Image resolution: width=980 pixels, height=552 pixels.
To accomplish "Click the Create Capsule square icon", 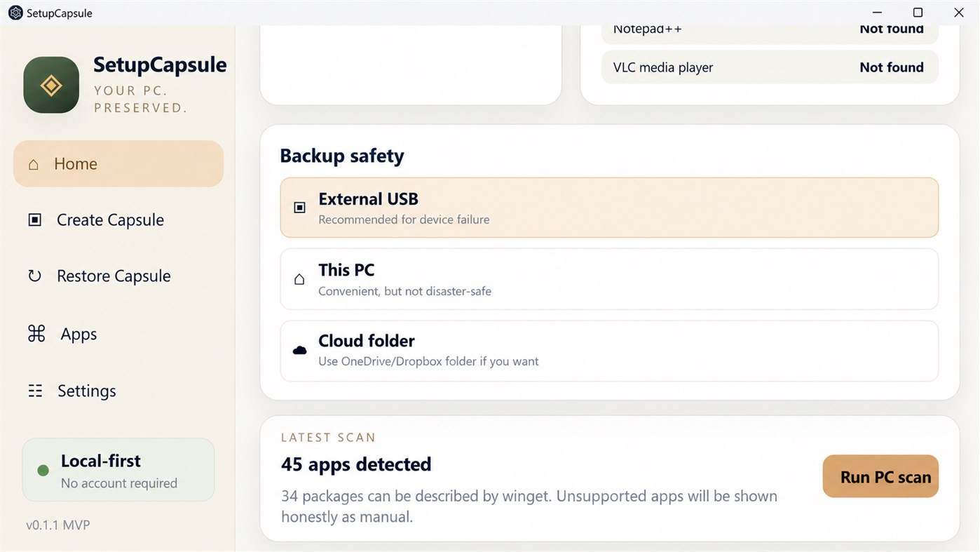I will coord(34,220).
